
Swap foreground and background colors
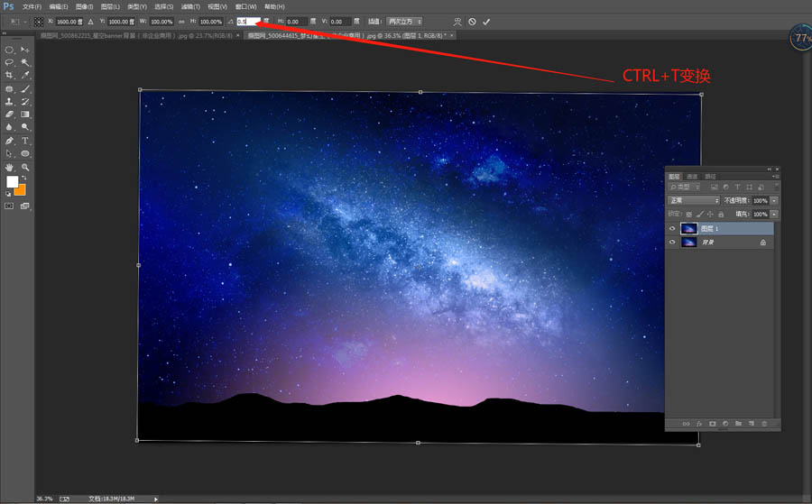tap(23, 178)
